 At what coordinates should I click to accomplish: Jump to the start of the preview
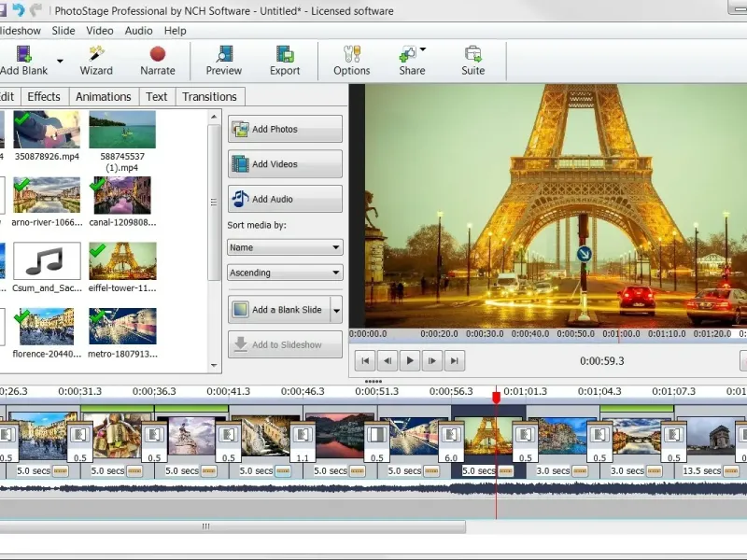click(365, 360)
